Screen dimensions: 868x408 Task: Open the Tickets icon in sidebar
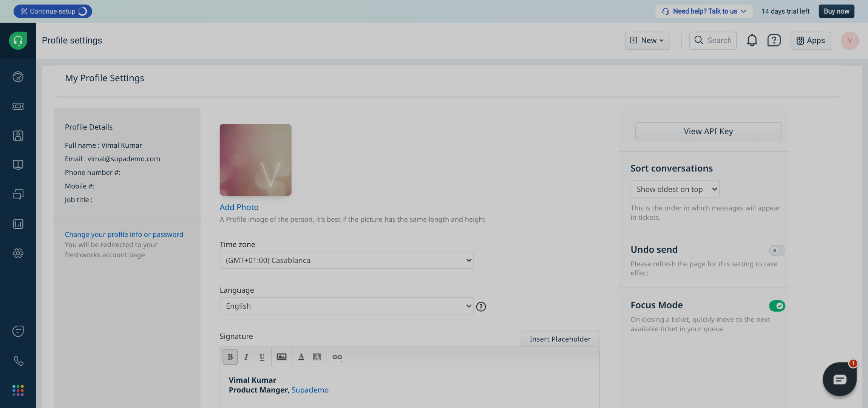[18, 107]
